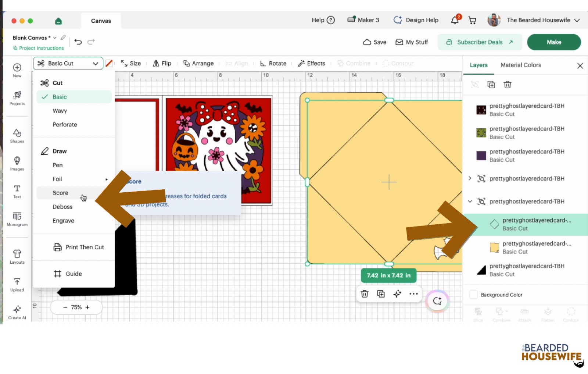Click the redo arrow
The image size is (588, 374).
(91, 42)
